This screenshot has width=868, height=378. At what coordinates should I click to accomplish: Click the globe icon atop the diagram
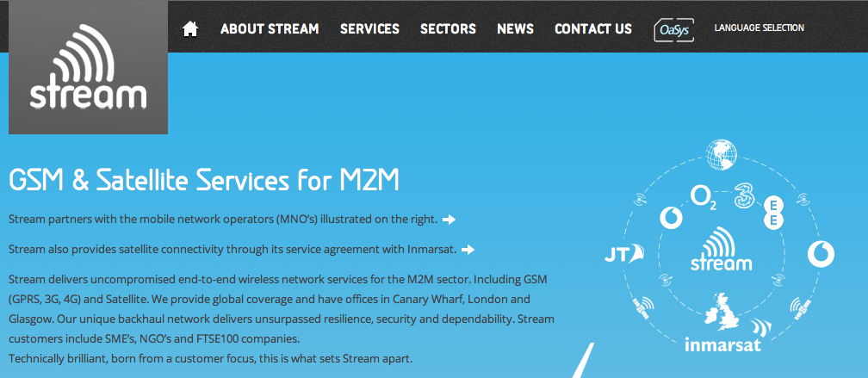pyautogui.click(x=721, y=155)
